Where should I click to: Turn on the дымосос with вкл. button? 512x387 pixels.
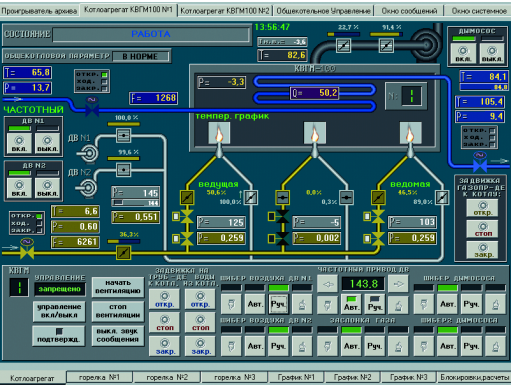[x=463, y=53]
